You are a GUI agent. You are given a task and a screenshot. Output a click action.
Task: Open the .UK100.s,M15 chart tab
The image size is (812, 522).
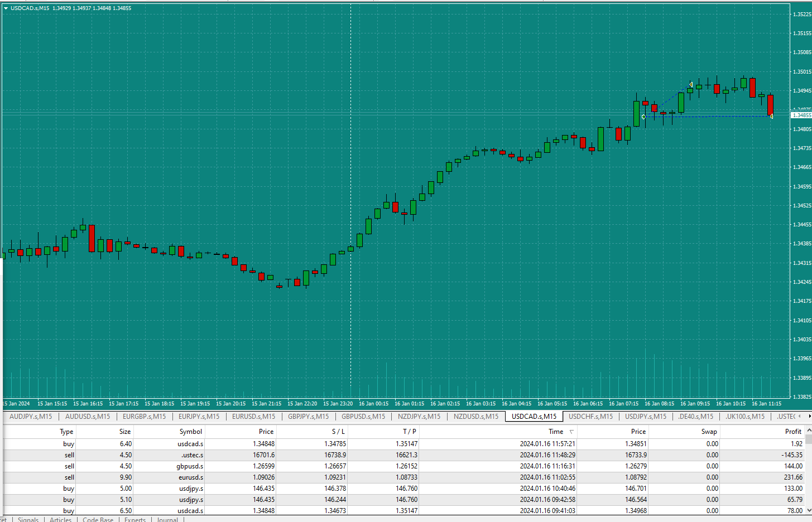pos(745,417)
